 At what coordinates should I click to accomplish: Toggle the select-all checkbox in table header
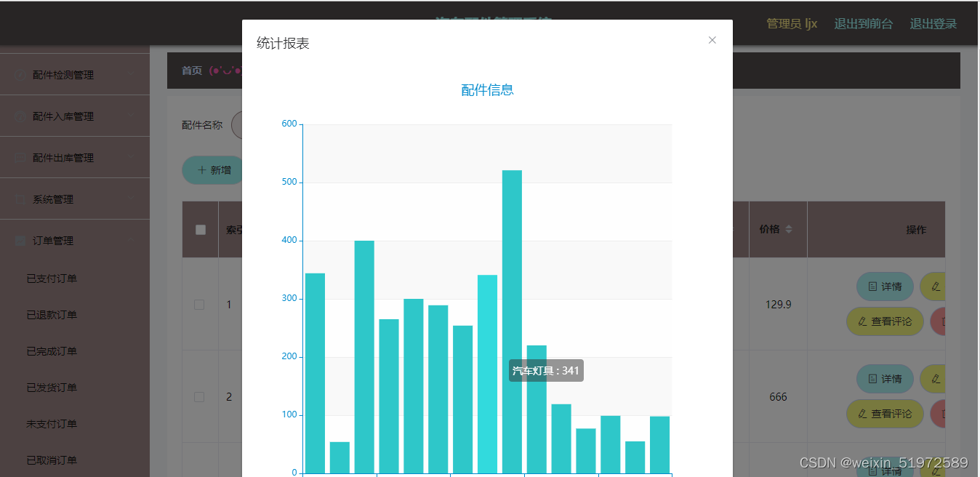(x=201, y=230)
